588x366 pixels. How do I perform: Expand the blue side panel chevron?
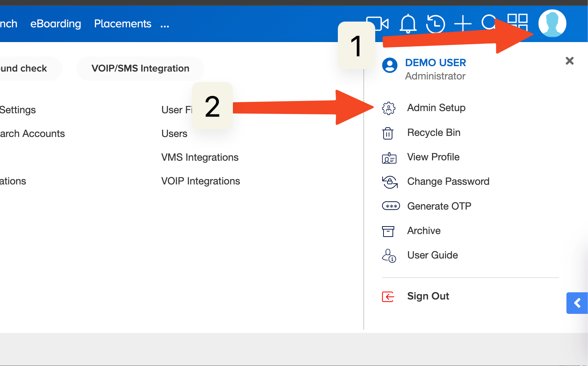[x=577, y=303]
